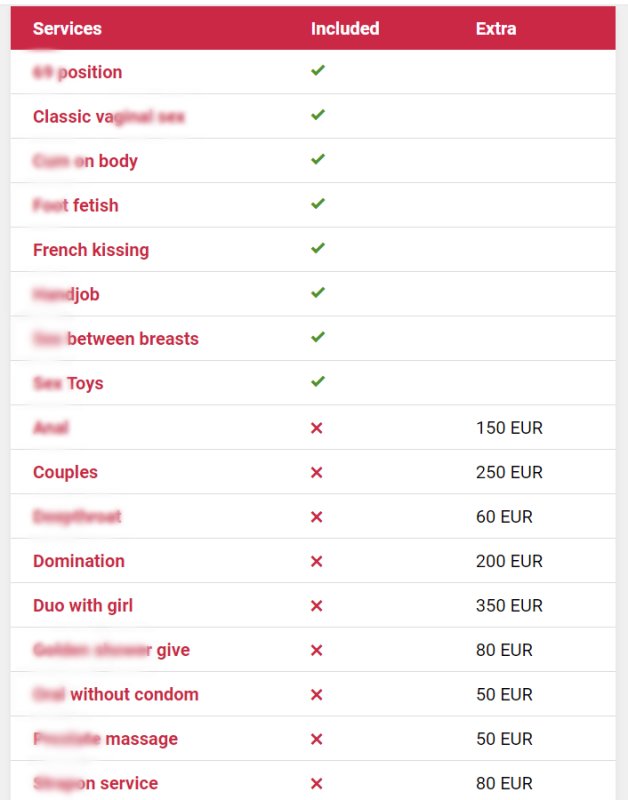This screenshot has width=628, height=800.
Task: Click the 200 EUR Domination price
Action: click(509, 561)
